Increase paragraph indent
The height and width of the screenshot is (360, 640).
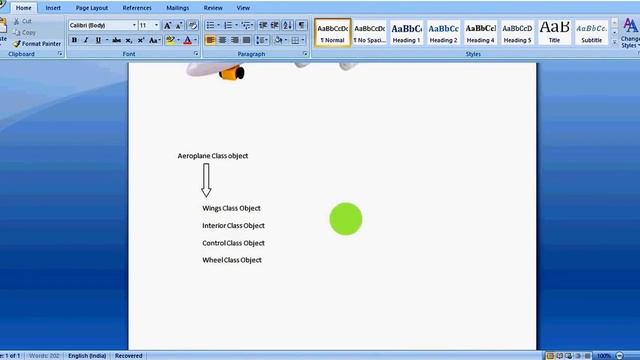point(275,25)
